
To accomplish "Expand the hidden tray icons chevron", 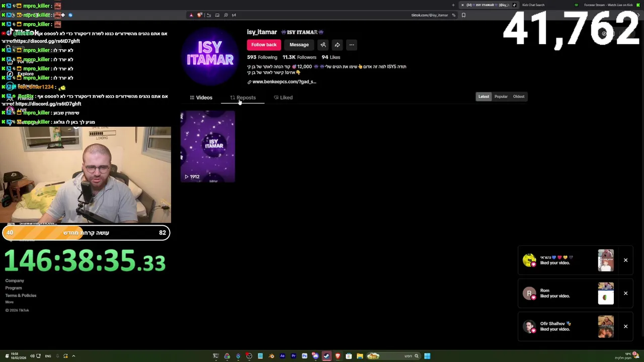I will coord(73,356).
